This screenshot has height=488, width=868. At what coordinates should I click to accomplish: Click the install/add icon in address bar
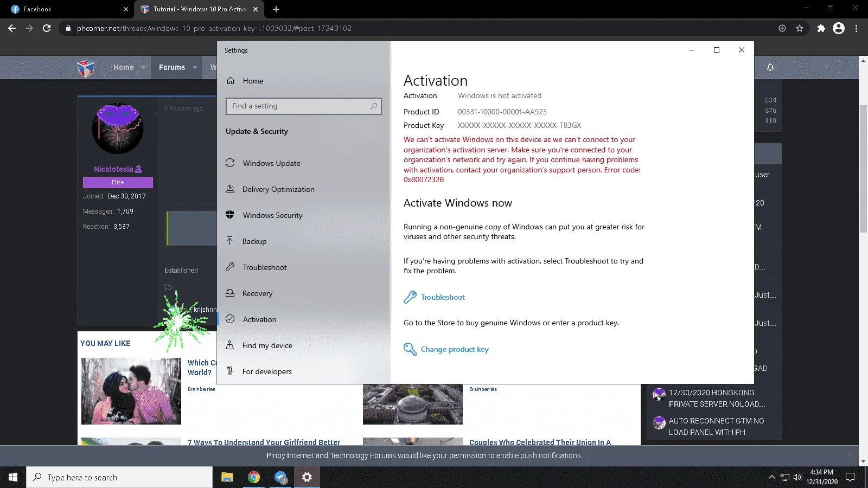(782, 28)
